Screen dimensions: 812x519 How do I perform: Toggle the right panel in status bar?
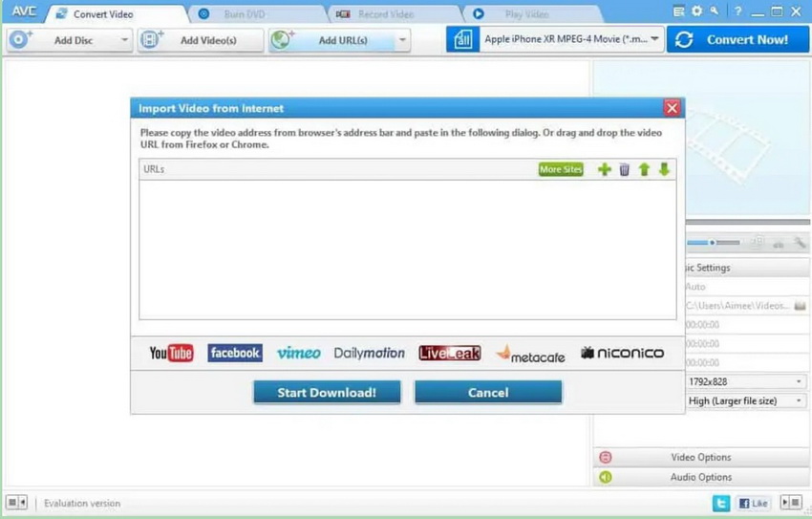tap(791, 503)
